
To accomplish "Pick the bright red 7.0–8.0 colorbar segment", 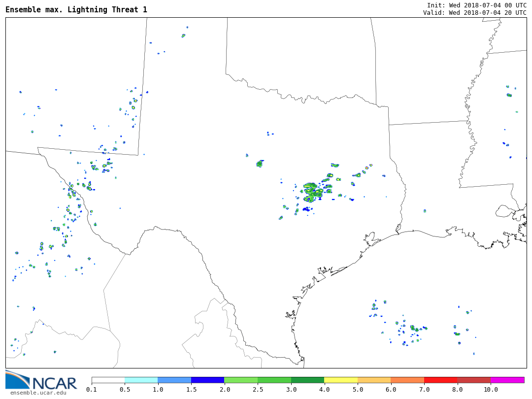I will point(440,380).
